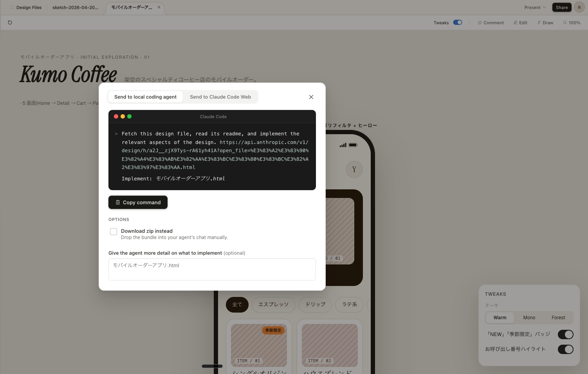
Task: Check the Download zip instead checkbox
Action: [114, 232]
